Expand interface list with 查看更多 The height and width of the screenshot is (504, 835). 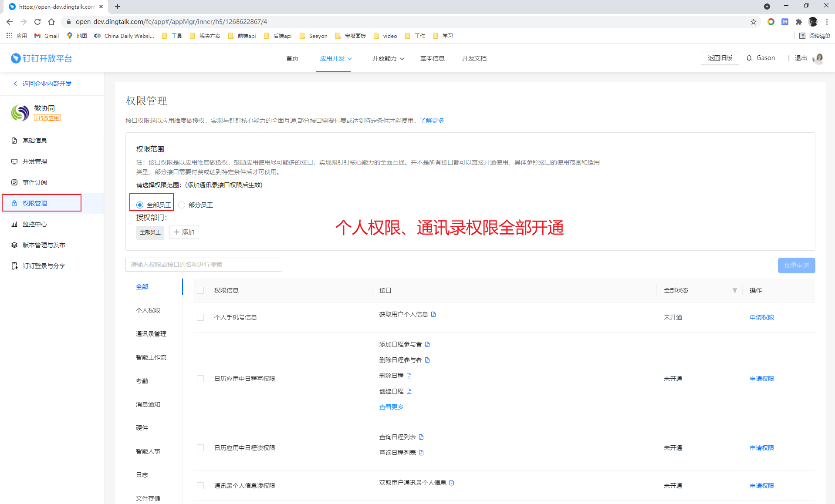click(391, 407)
